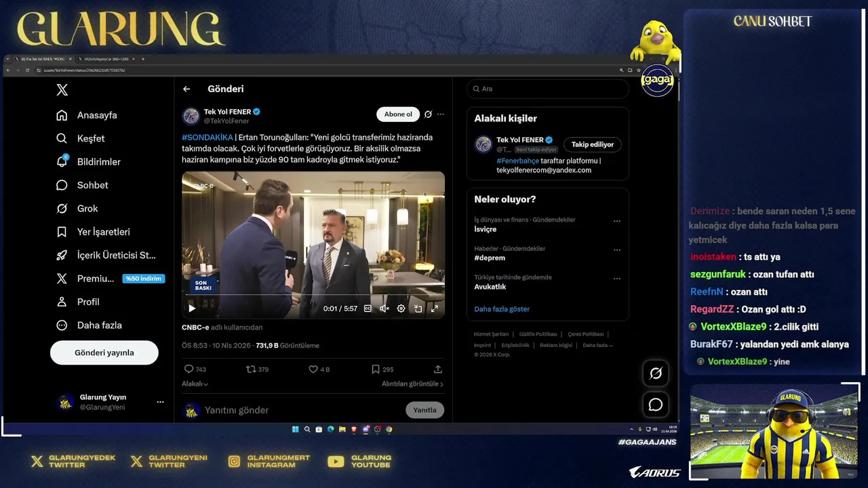Click Gönderi yayınla button
Screen dimensions: 868x488
pos(104,352)
